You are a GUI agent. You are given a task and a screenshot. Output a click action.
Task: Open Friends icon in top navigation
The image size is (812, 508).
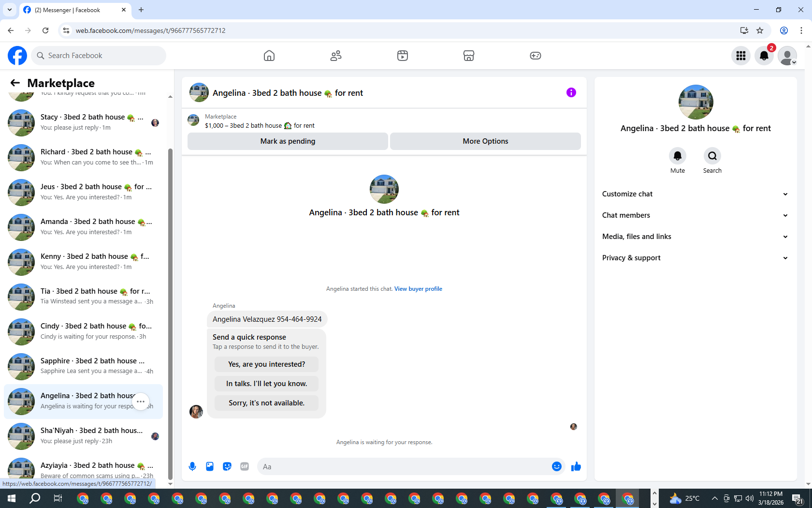(336, 56)
